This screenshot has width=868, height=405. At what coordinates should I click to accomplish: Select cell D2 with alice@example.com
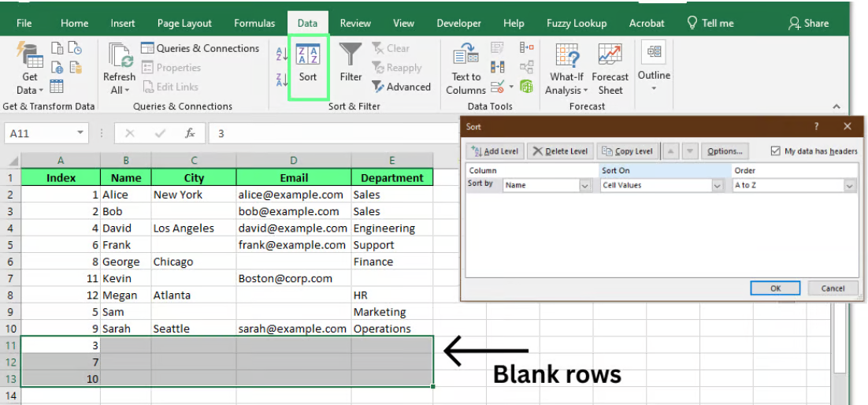pyautogui.click(x=293, y=195)
